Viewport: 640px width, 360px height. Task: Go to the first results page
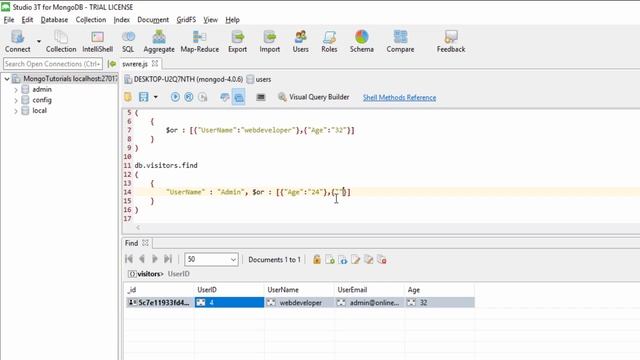point(129,259)
